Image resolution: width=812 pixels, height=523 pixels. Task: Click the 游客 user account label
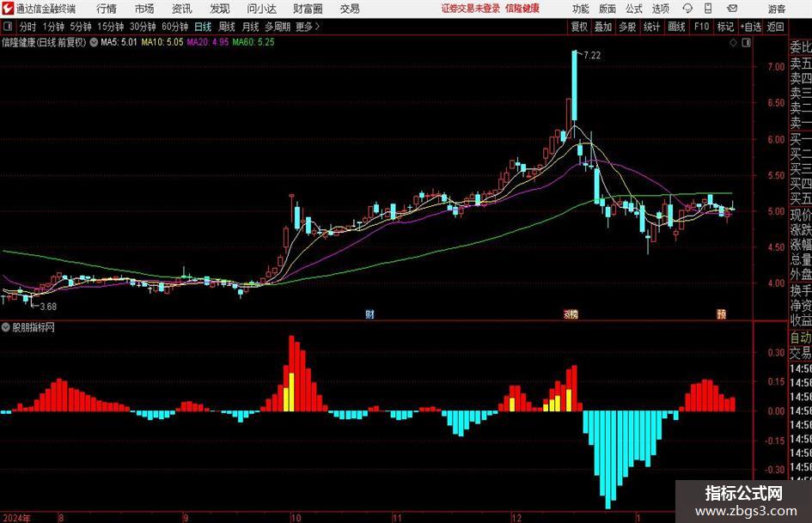click(x=777, y=9)
